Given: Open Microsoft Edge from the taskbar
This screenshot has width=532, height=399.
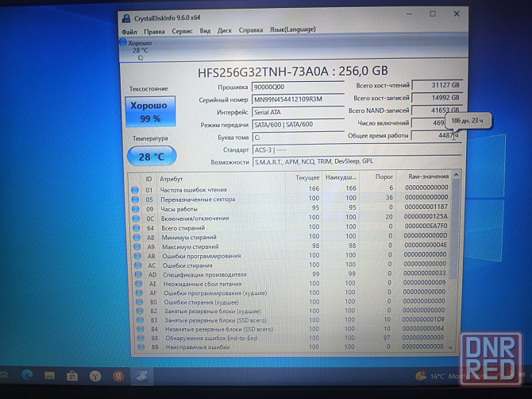Looking at the screenshot, I should [27, 375].
